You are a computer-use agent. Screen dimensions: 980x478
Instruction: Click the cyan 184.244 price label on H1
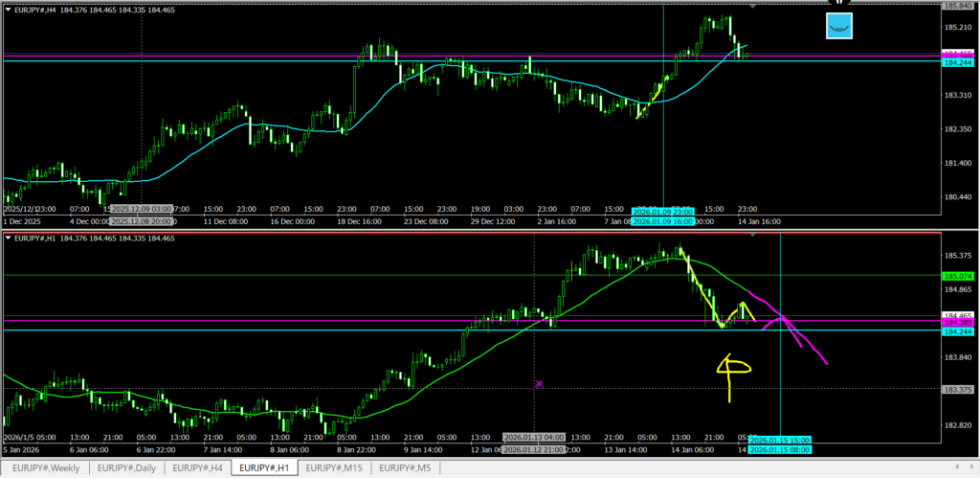pos(959,331)
